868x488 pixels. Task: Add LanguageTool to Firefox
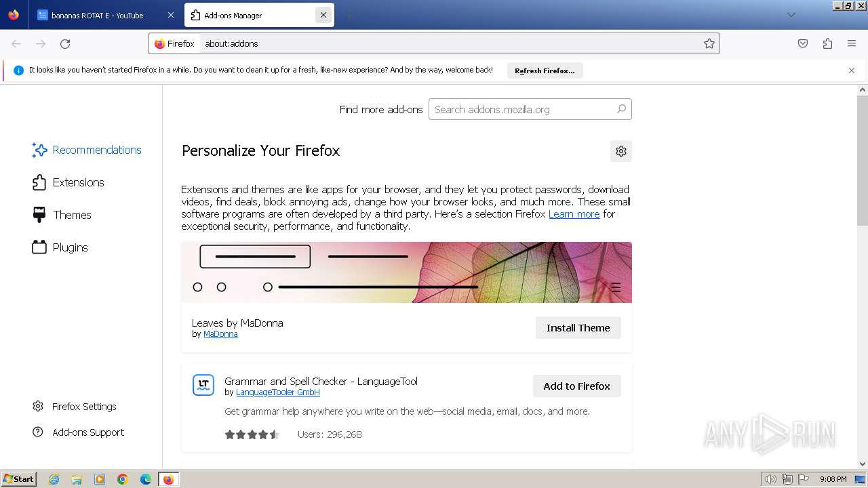pyautogui.click(x=577, y=386)
